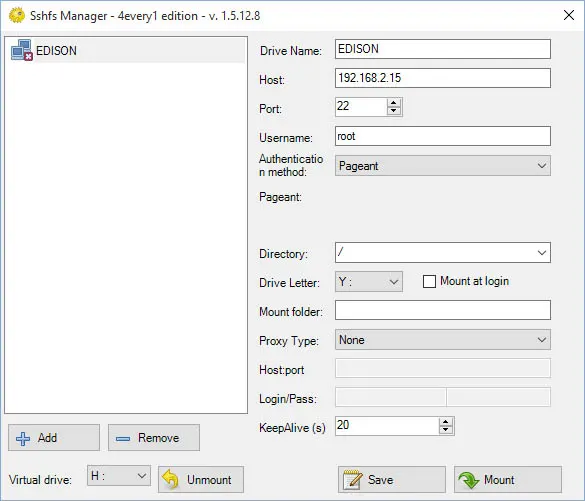Close the Sshfs Manager window
The width and height of the screenshot is (585, 501).
coord(569,15)
